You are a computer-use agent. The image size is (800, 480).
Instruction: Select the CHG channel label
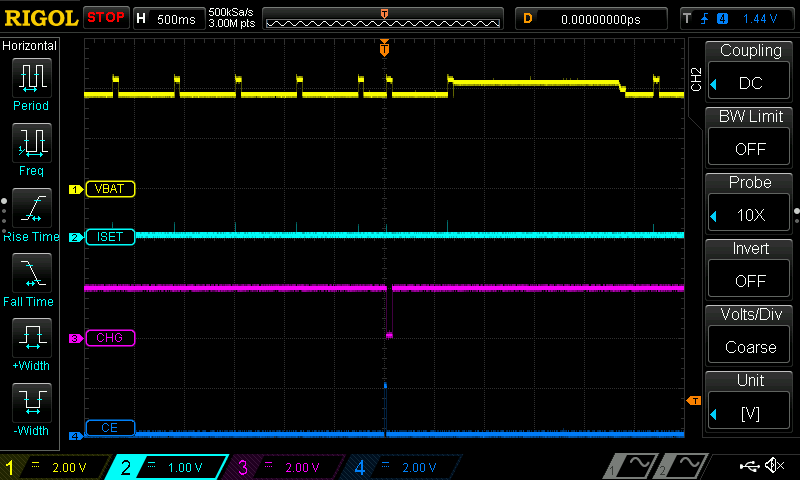click(x=110, y=338)
